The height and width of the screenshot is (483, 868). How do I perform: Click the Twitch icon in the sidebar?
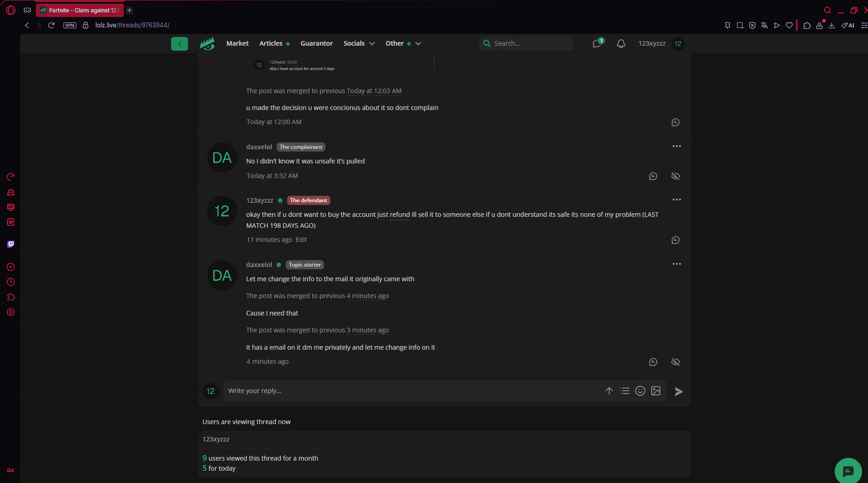point(11,244)
